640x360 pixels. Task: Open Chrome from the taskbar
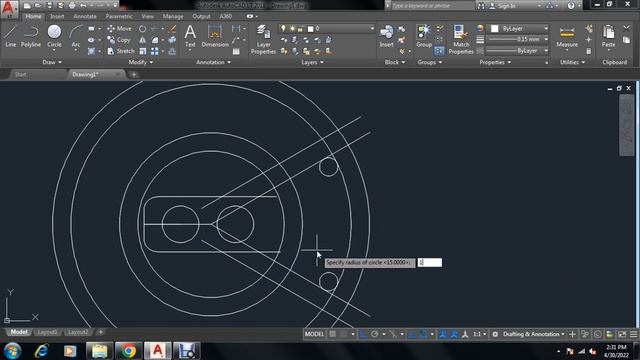pos(128,351)
